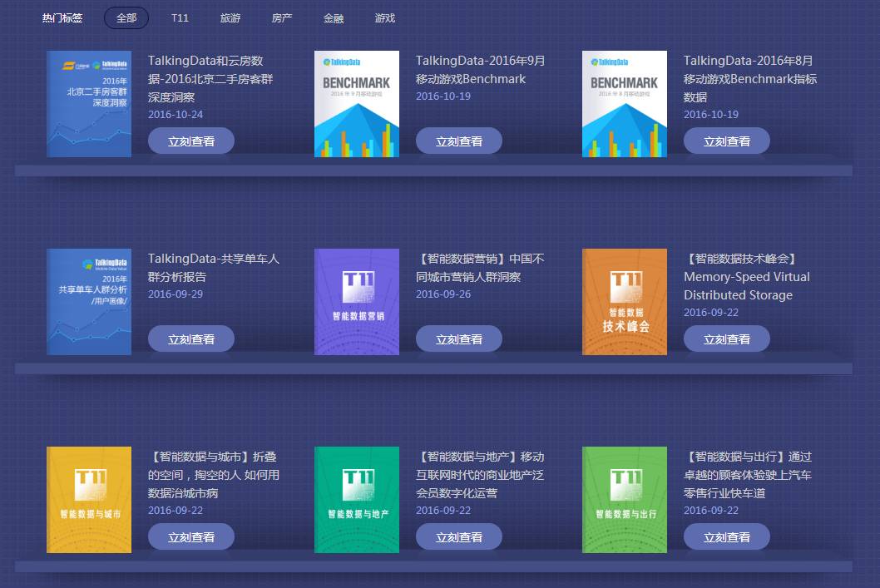The width and height of the screenshot is (880, 588).
Task: Click the 2016-09-26 date text
Action: (442, 294)
